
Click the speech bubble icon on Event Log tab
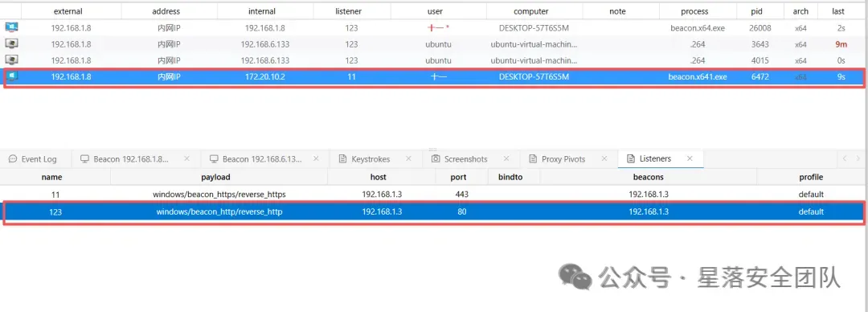13,159
